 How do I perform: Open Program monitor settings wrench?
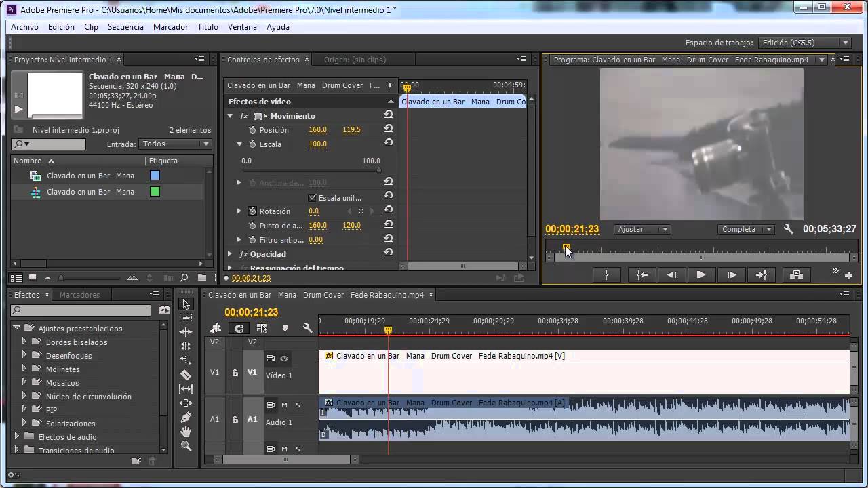point(789,229)
